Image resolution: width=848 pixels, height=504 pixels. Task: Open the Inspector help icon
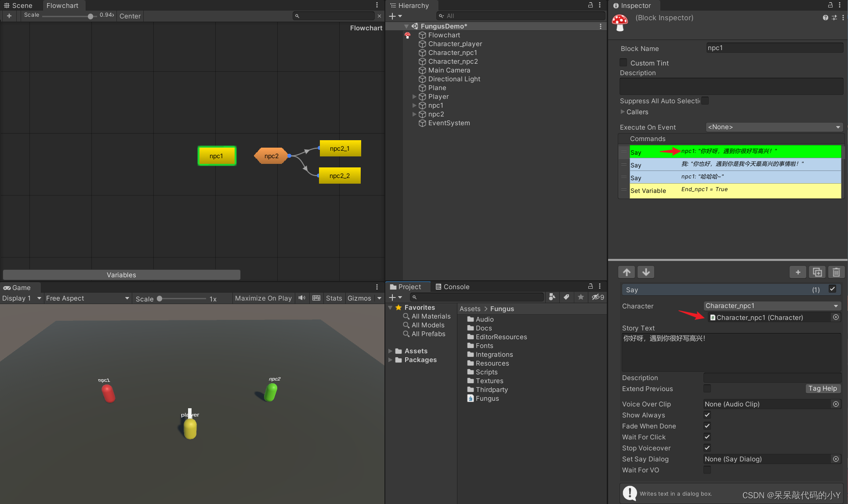pos(826,18)
